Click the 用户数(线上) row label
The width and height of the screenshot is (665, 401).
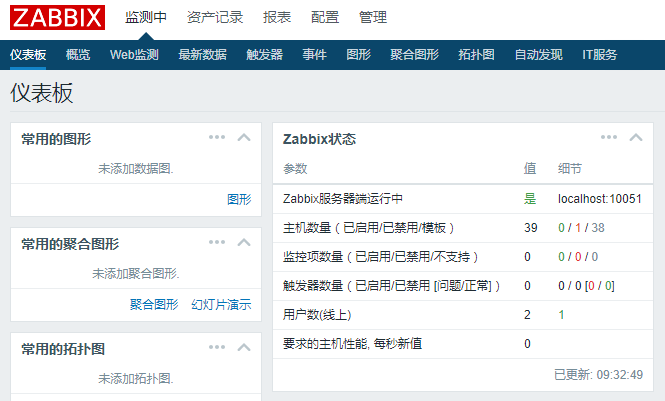click(317, 315)
